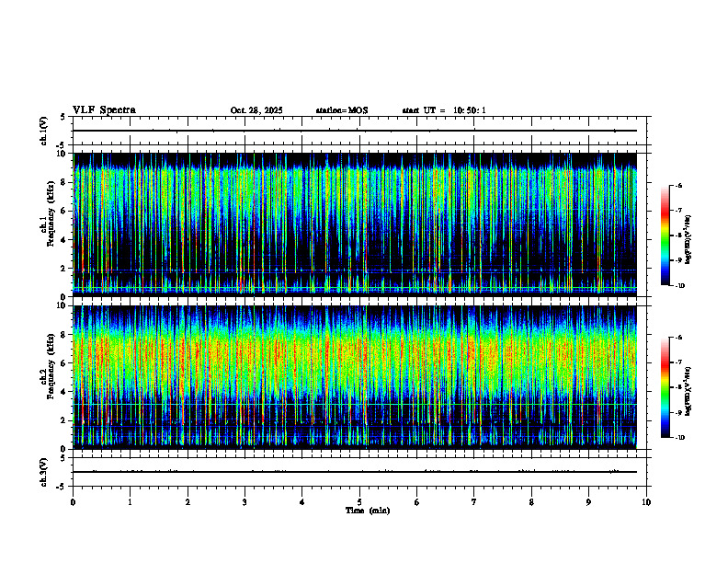728x563 pixels.
Task: Click the "-6" label on the ch.2 color scale
Action: 678,338
